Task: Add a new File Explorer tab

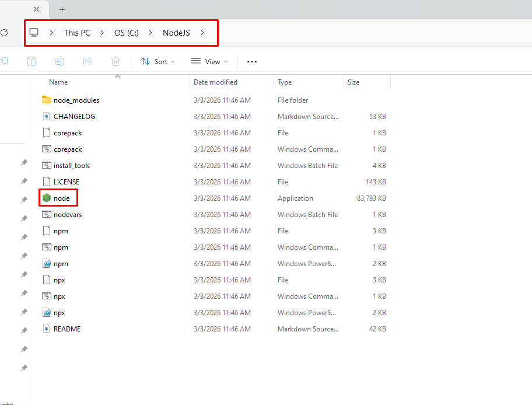Action: (x=62, y=10)
